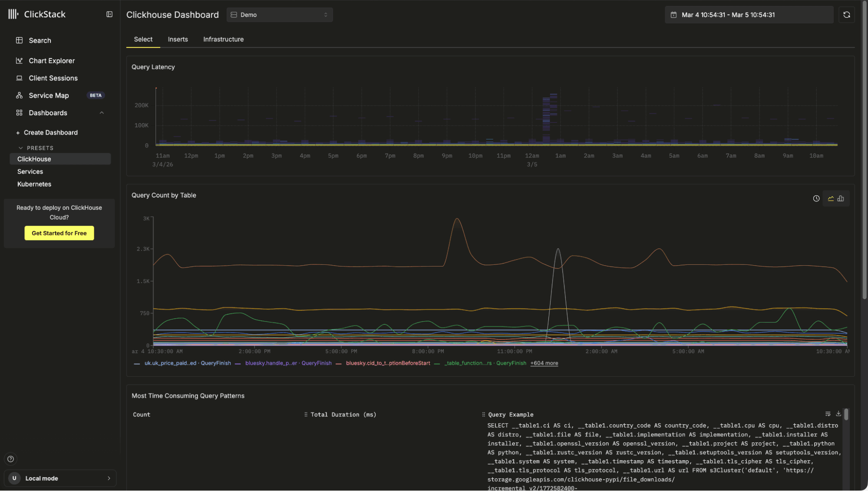Open Service Map in sidebar
Image resolution: width=868 pixels, height=491 pixels.
point(49,96)
